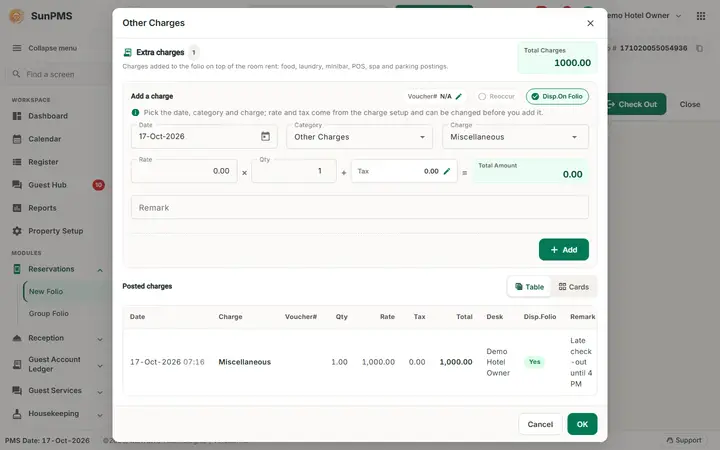Click the PMS Date 17-Oct-2026 status text
This screenshot has height=450, width=720.
pos(47,440)
